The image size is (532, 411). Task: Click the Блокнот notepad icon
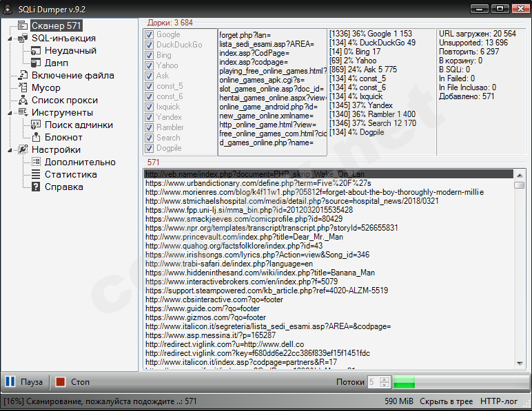pos(36,137)
